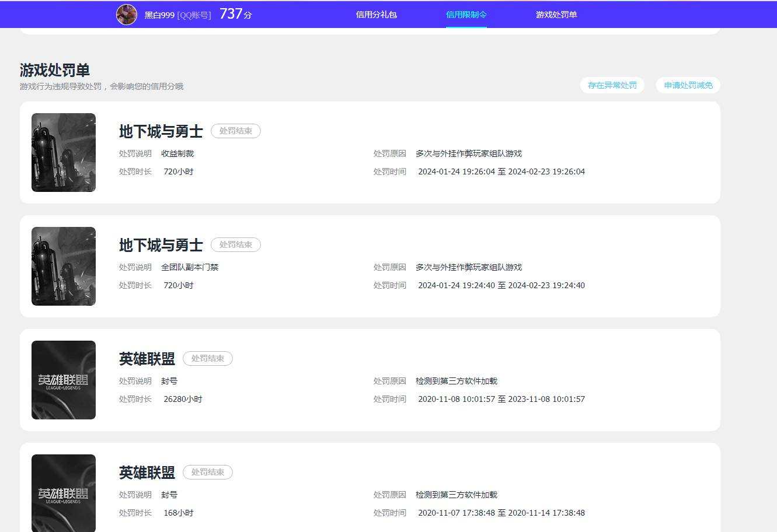Click the 处罚结束 badge on the 26280小时 card
This screenshot has height=532, width=777.
pos(208,359)
